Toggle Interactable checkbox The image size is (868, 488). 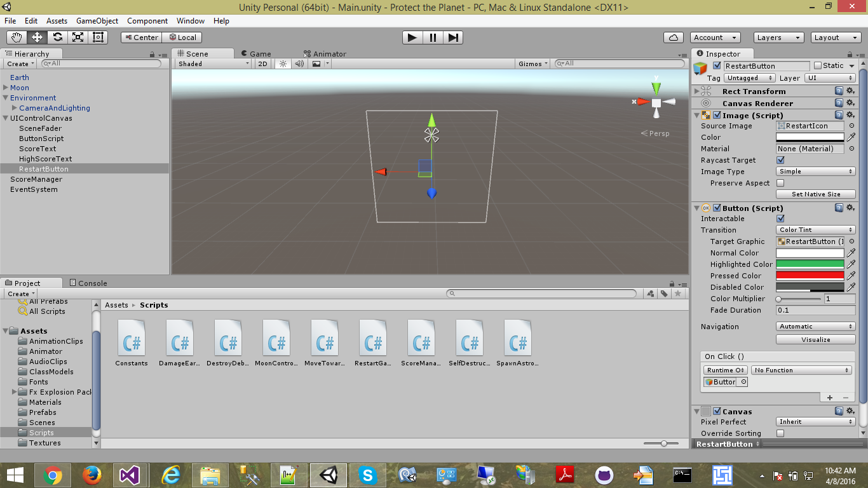(780, 219)
